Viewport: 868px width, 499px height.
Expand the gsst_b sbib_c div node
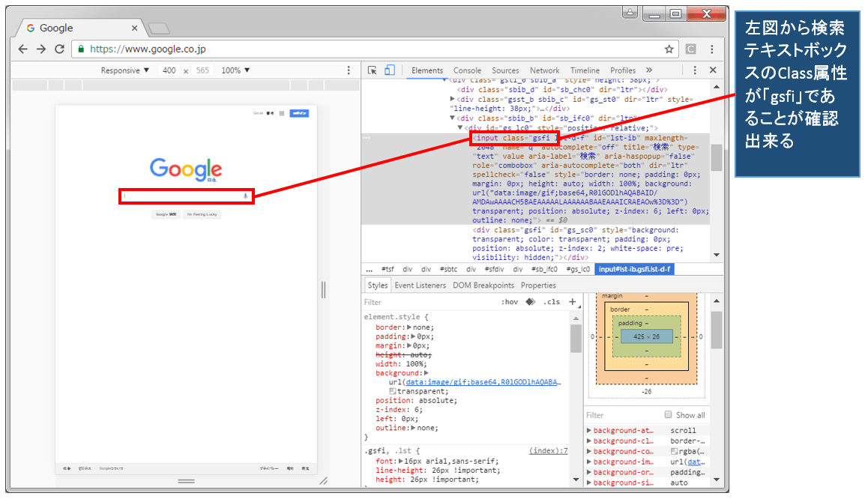click(x=452, y=99)
